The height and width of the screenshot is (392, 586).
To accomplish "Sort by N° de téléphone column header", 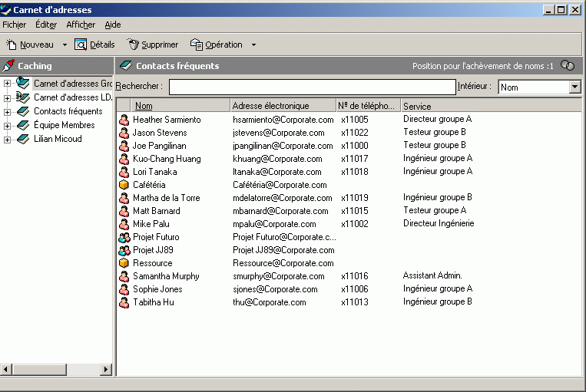I will pos(368,106).
